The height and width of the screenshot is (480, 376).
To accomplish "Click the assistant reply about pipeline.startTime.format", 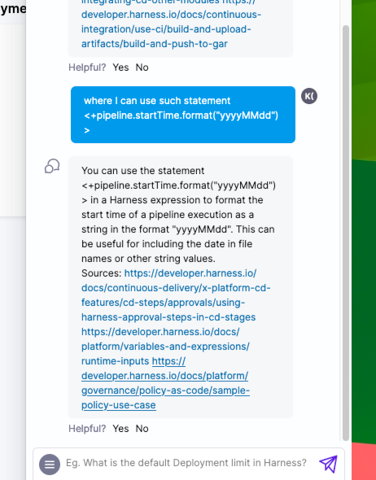I will (180, 287).
